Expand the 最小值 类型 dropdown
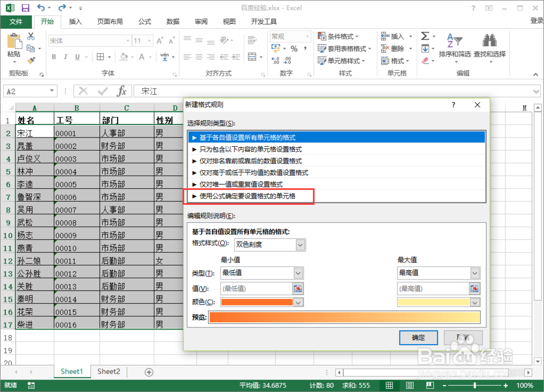544x392 pixels. [262, 273]
